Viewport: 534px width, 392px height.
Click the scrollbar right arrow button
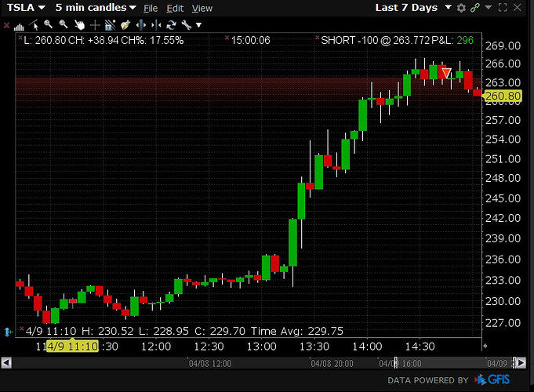tap(521, 363)
